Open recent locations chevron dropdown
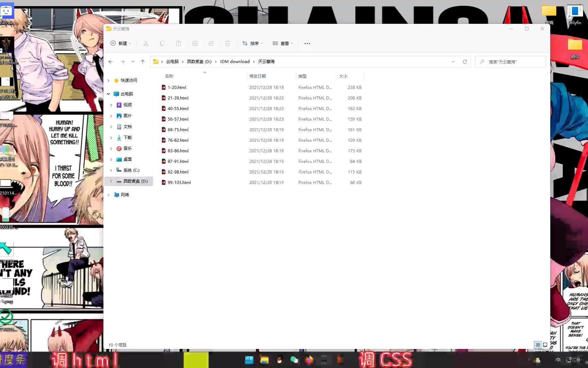 pyautogui.click(x=133, y=62)
